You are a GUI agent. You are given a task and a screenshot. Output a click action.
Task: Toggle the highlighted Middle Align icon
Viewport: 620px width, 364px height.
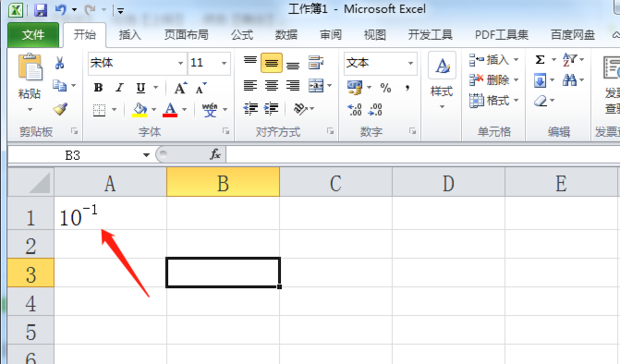[x=271, y=63]
